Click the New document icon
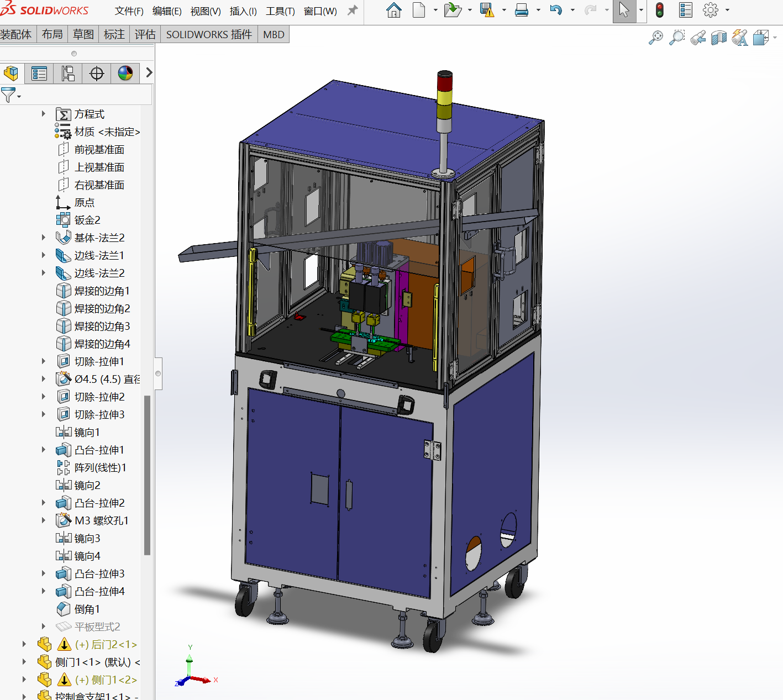Viewport: 783px width, 700px height. pos(419,10)
